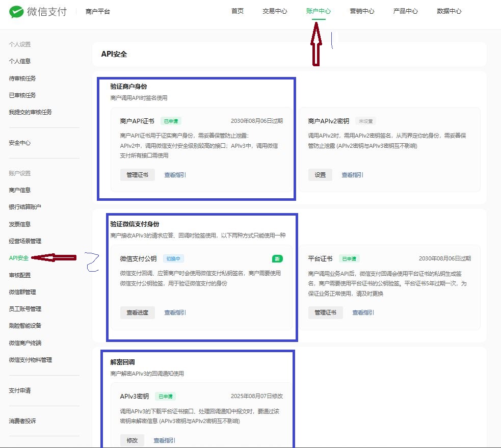The height and width of the screenshot is (448, 501).
Task: Click the 商户APIv2密钥 card title
Action: click(328, 121)
